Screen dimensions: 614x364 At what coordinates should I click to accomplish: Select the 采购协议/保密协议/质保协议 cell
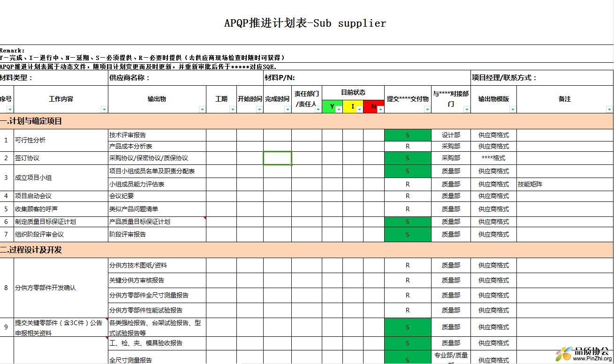(157, 158)
